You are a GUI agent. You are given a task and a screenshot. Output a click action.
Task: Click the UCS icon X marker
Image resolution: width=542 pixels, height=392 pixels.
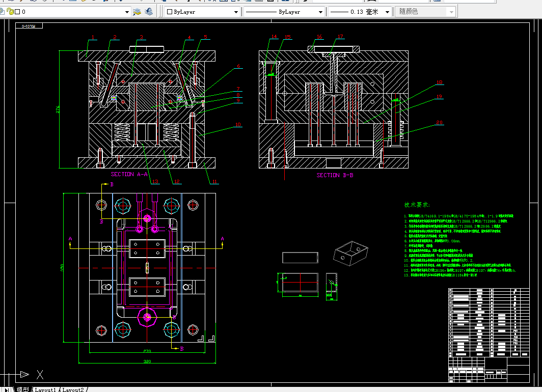click(40, 375)
